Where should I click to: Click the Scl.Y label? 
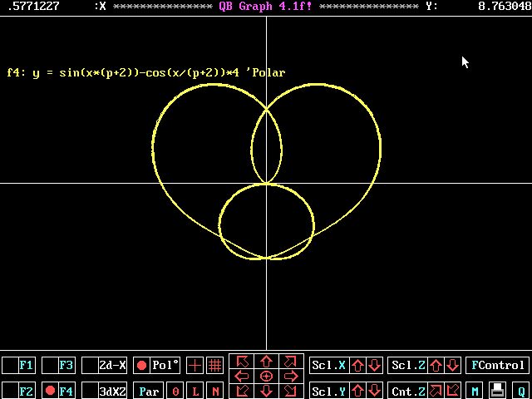click(328, 391)
